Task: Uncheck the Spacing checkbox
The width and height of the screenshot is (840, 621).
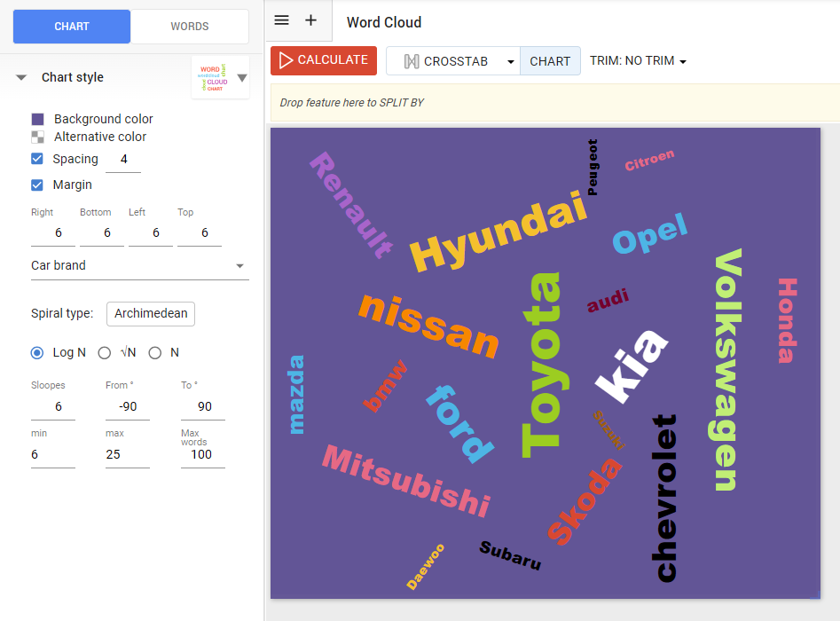Action: 36,159
